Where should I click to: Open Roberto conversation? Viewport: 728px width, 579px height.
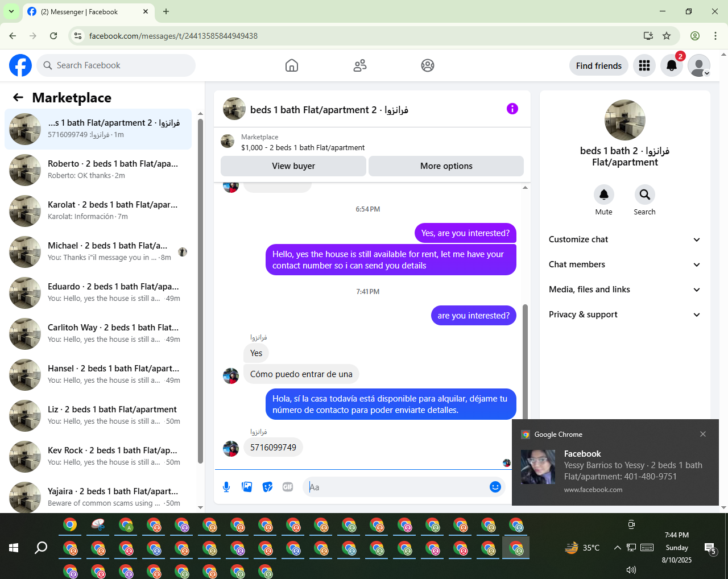pos(98,170)
